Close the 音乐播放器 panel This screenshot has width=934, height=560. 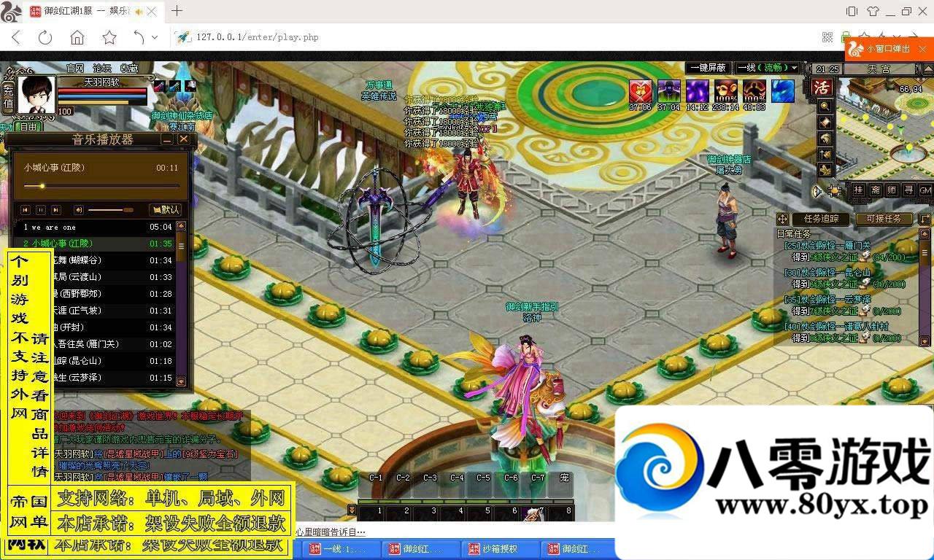(x=184, y=139)
